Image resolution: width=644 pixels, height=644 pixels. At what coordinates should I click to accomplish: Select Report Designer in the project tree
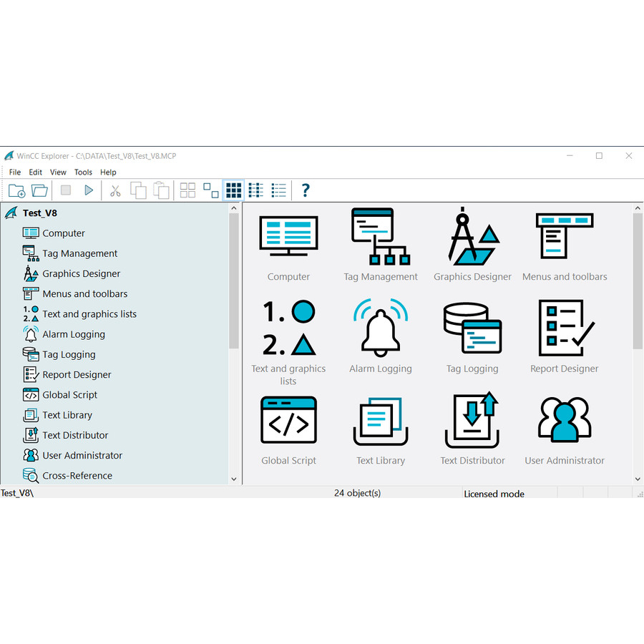coord(77,374)
